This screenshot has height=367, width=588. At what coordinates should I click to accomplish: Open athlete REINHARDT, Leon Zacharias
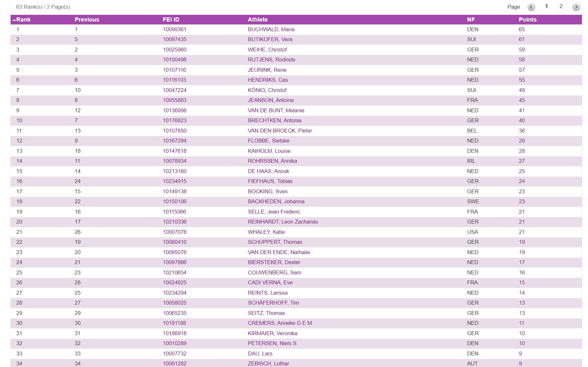[283, 222]
